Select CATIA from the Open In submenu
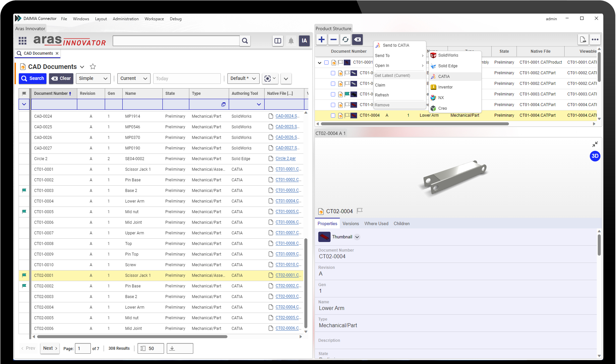616x364 pixels. (444, 77)
